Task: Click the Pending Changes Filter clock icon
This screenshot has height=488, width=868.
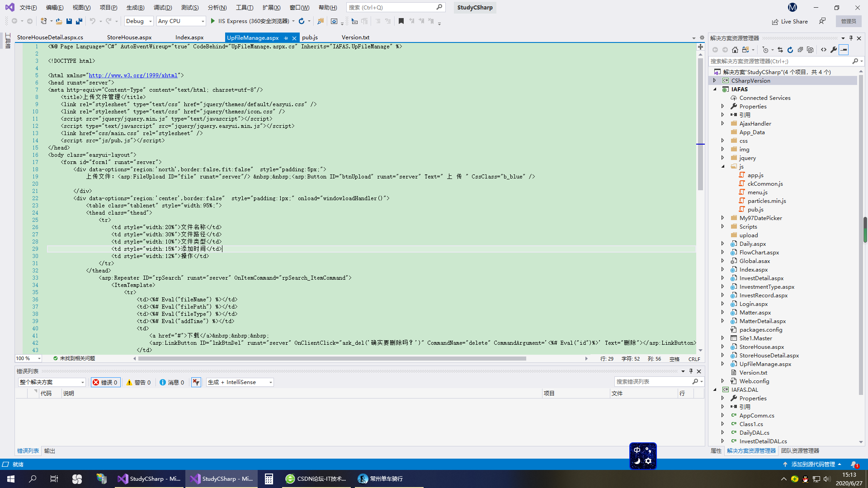Action: tap(765, 50)
